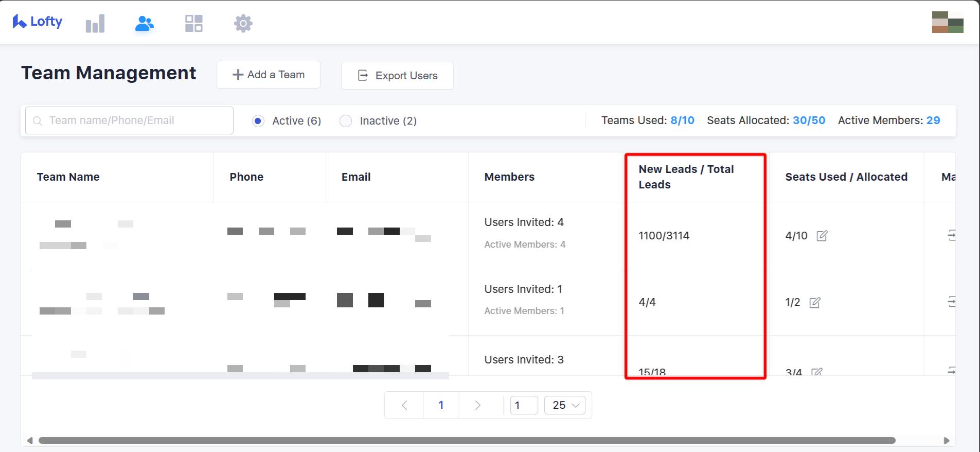980x452 pixels.
Task: Go to next page arrow
Action: coord(477,405)
